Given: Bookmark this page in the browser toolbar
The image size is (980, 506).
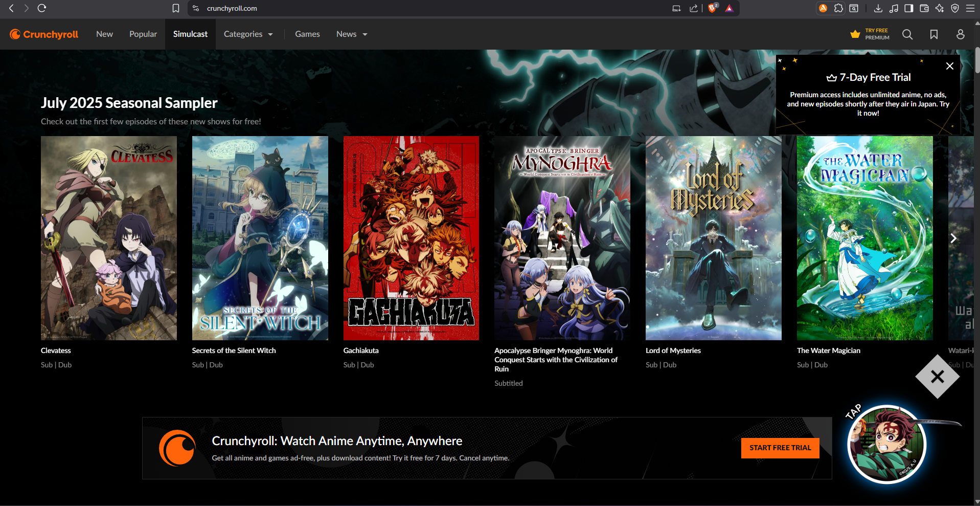Looking at the screenshot, I should click(x=176, y=8).
